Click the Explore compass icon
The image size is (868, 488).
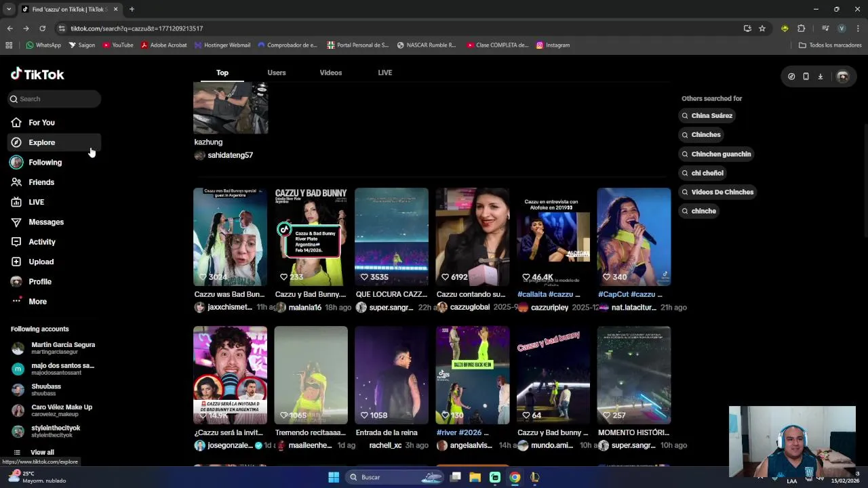click(x=16, y=142)
